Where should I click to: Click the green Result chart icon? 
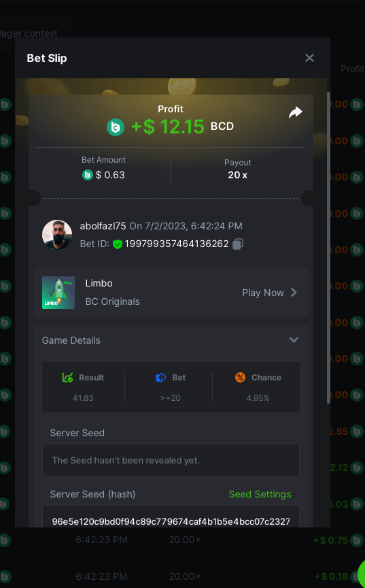pos(68,377)
